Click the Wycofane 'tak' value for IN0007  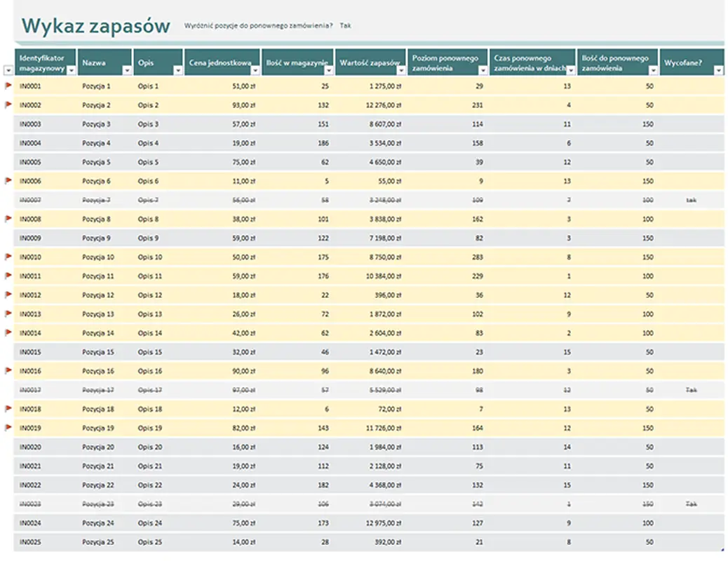pos(692,200)
